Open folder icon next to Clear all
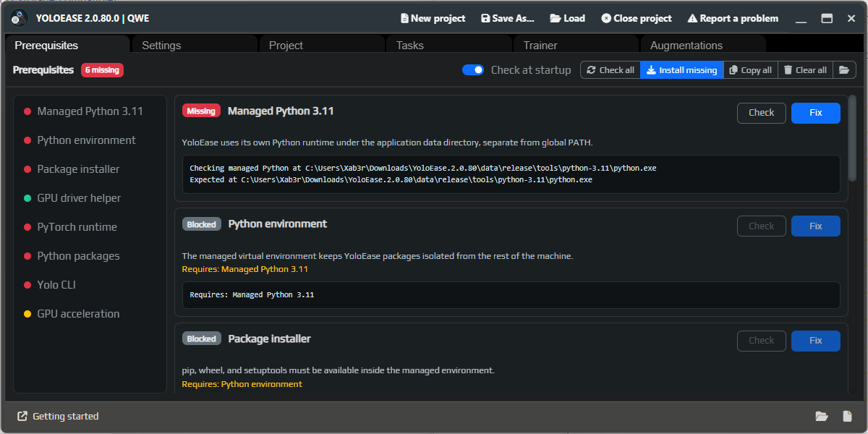The height and width of the screenshot is (434, 868). (x=844, y=70)
